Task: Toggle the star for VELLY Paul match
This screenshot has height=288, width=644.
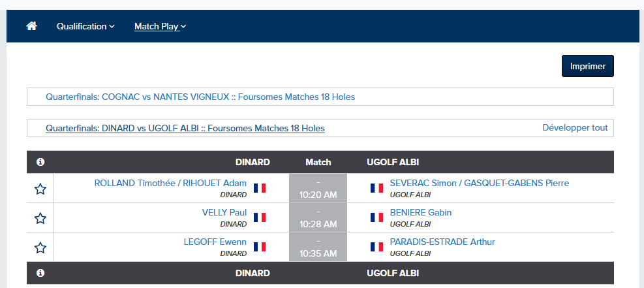Action: [40, 218]
